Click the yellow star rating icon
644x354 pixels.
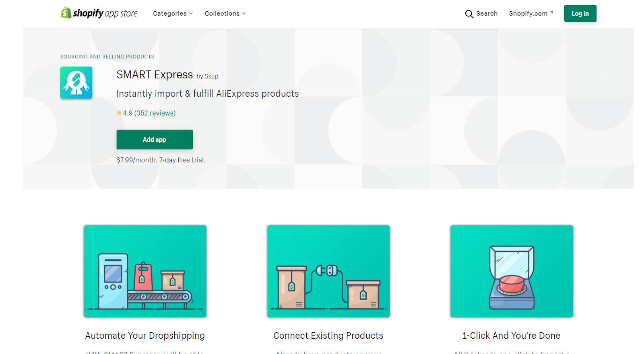point(119,113)
